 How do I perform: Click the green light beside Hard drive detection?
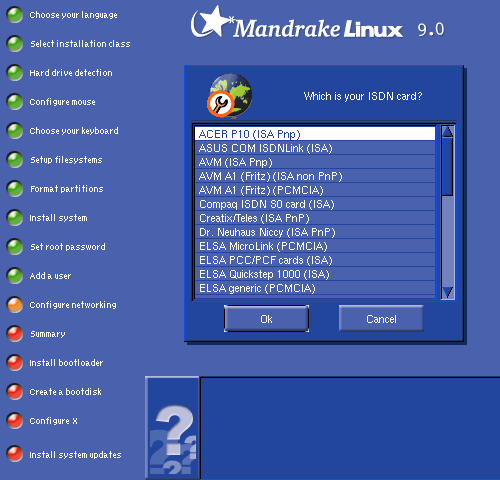coord(15,73)
